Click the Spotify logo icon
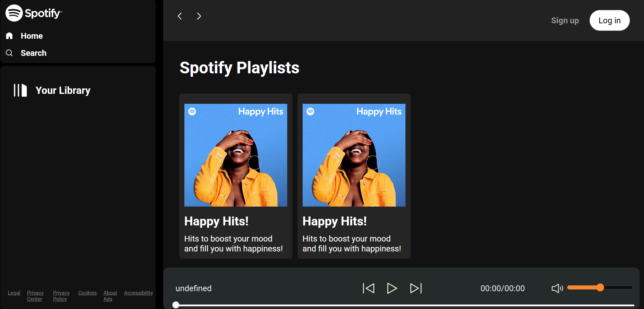 (x=14, y=13)
